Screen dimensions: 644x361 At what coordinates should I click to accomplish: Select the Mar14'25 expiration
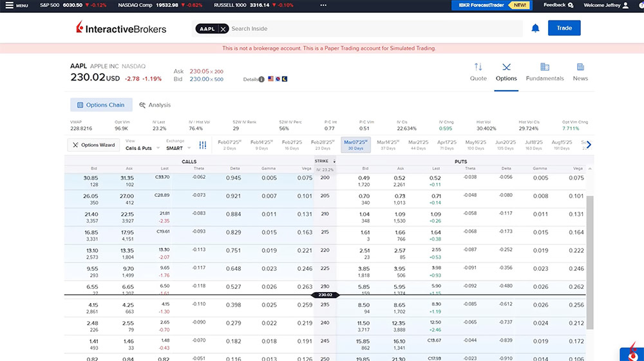[388, 145]
